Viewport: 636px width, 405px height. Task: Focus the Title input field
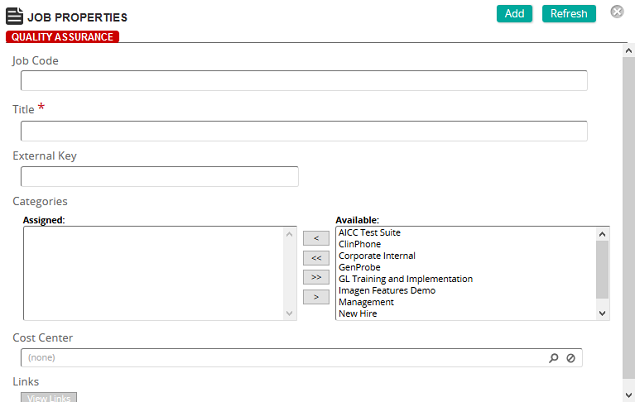click(304, 131)
